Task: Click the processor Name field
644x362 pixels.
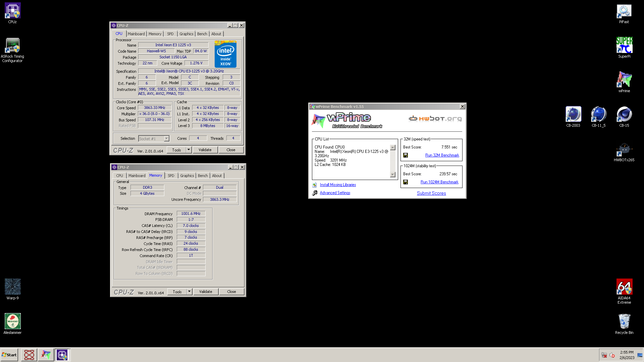Action: click(173, 45)
